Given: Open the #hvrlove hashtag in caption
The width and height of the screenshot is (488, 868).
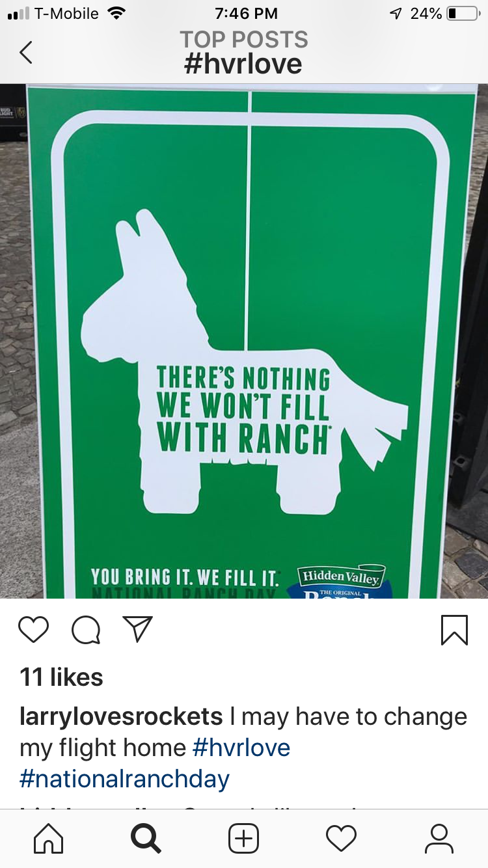Looking at the screenshot, I should [x=241, y=748].
